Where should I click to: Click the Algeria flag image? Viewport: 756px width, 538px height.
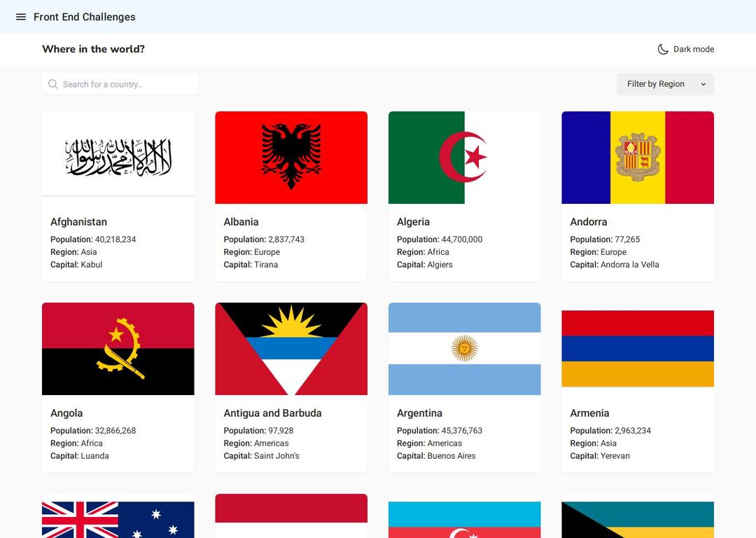(x=464, y=158)
